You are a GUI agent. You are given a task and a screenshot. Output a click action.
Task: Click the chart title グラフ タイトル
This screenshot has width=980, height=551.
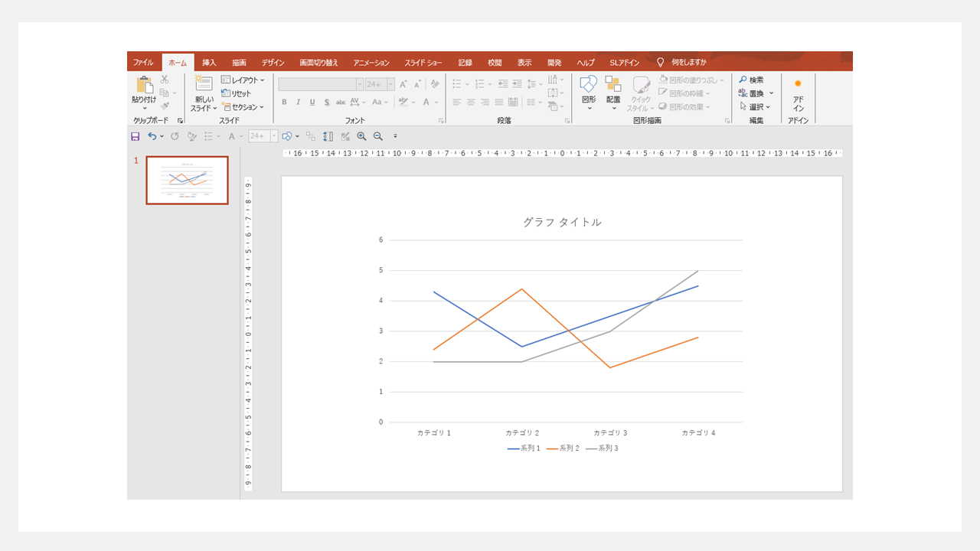[562, 222]
